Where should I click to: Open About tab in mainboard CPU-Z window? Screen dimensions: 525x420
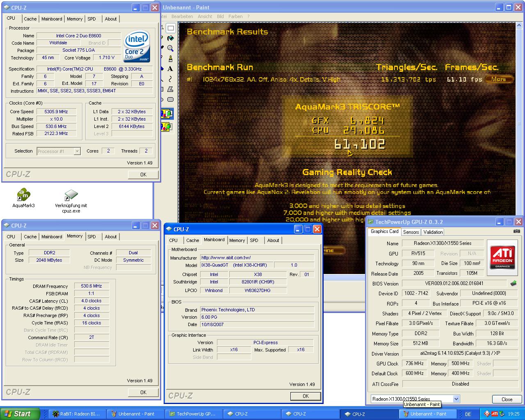point(273,240)
